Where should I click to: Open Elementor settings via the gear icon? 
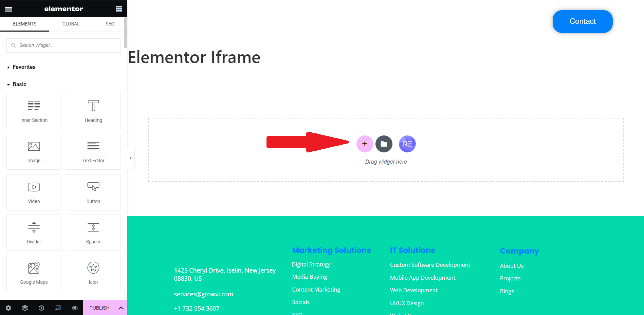pyautogui.click(x=8, y=308)
